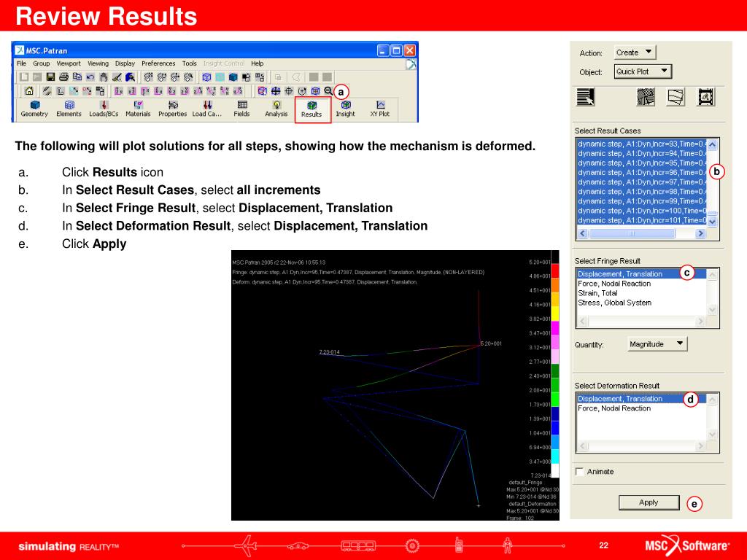Viewport: 747px width, 560px height.
Task: Click the cyan hidden-line display icon
Action: [x=220, y=77]
